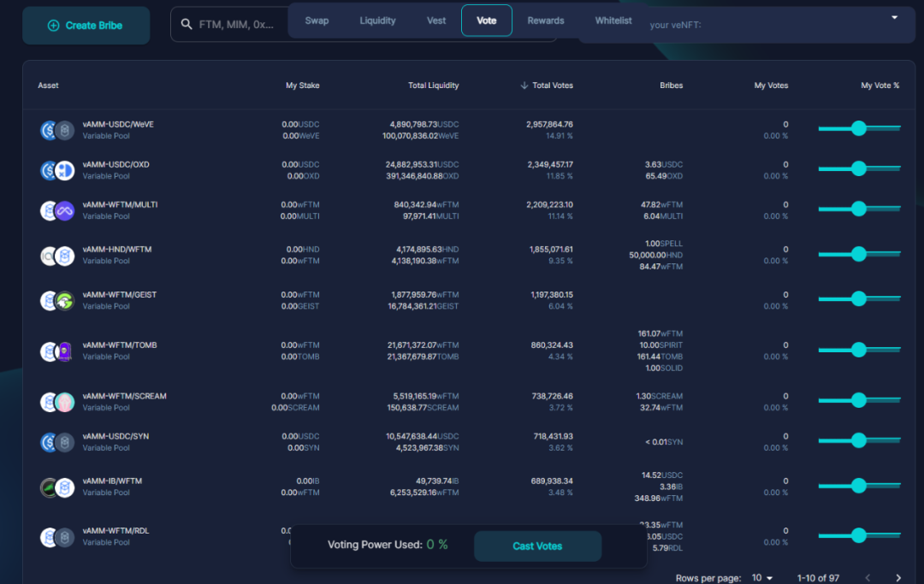
Task: Click the Total Liquidity column header
Action: click(x=433, y=86)
